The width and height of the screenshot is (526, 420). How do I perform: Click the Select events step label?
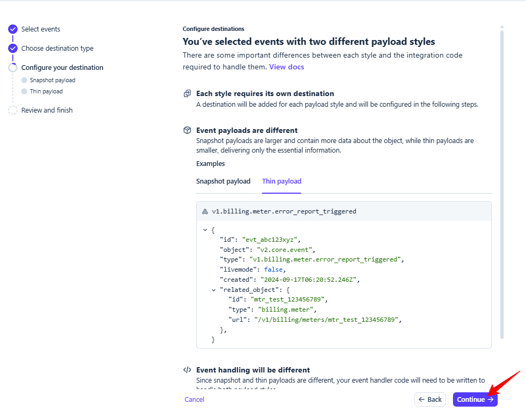tap(41, 29)
